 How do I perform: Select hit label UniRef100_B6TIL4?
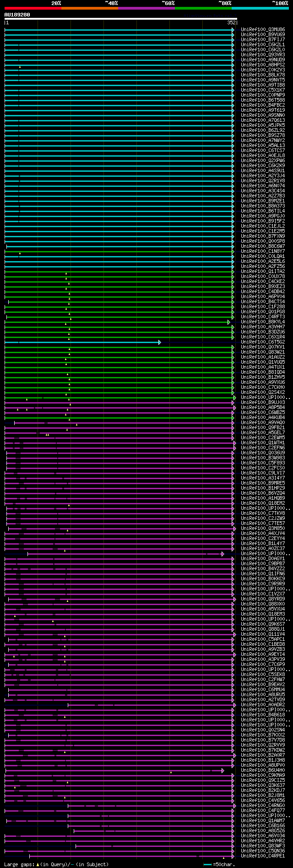click(x=263, y=211)
